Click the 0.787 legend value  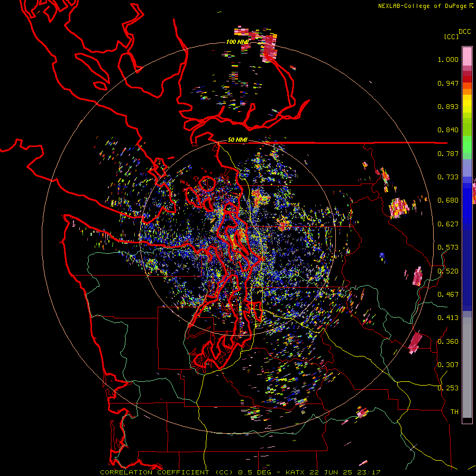(x=448, y=153)
